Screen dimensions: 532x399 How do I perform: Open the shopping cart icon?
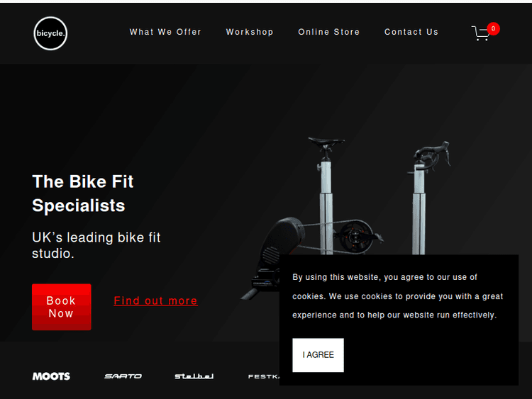click(x=481, y=33)
